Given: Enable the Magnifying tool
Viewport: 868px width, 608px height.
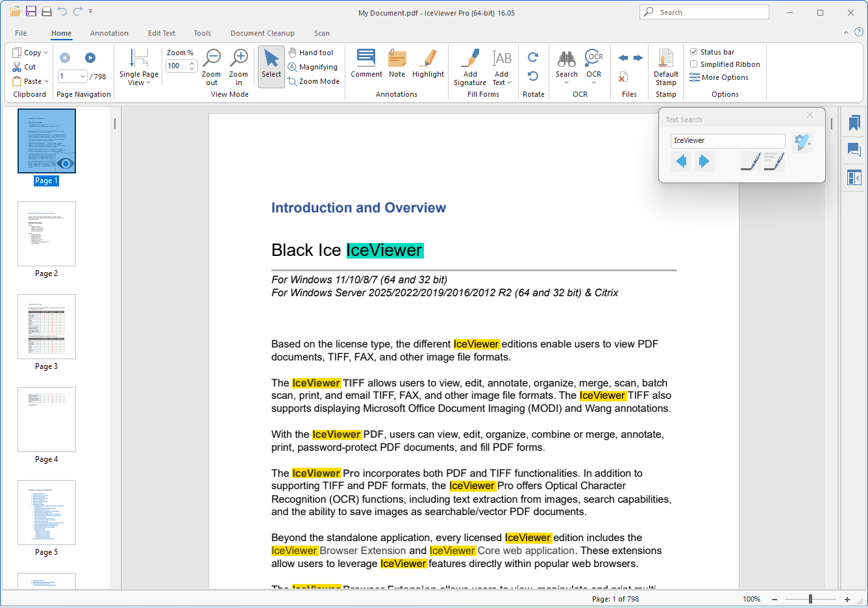Looking at the screenshot, I should 313,67.
